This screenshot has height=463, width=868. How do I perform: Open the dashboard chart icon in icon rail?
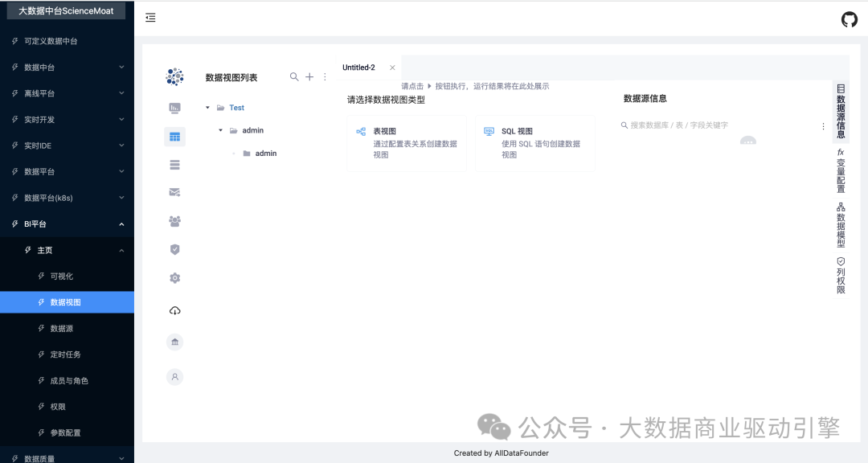coord(174,108)
